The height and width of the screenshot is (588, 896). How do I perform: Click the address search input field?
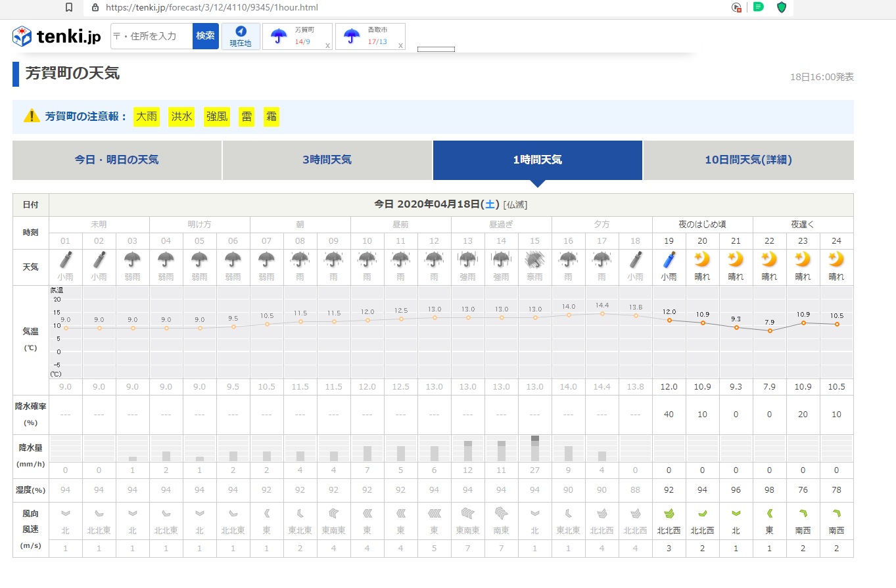coord(151,36)
